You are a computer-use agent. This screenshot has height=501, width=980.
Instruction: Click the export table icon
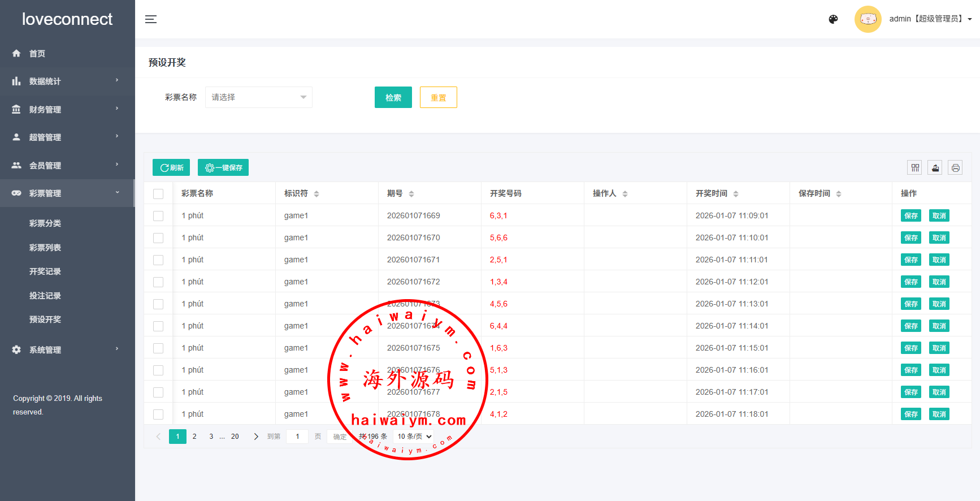pyautogui.click(x=935, y=167)
